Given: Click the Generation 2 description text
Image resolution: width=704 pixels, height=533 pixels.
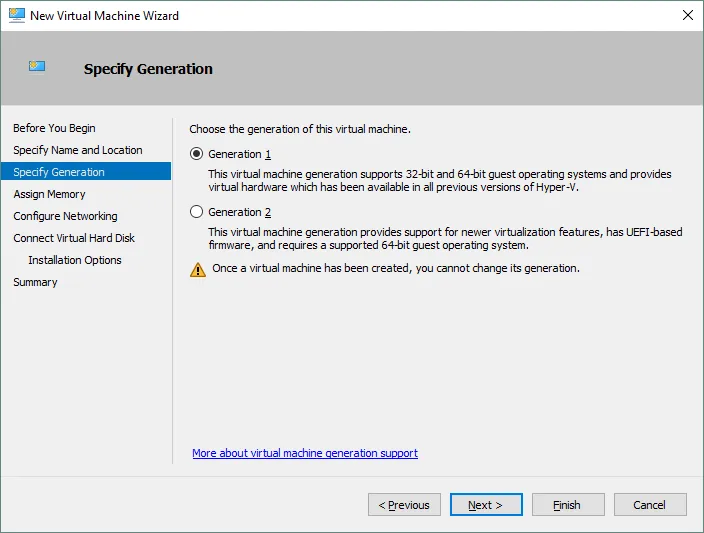Looking at the screenshot, I should coord(445,239).
